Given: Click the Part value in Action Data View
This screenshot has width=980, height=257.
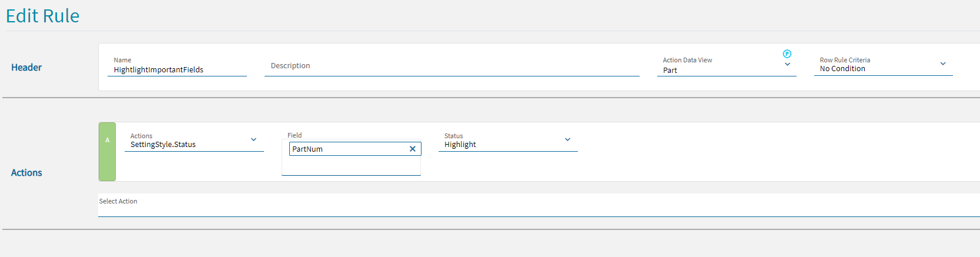Looking at the screenshot, I should coord(670,71).
